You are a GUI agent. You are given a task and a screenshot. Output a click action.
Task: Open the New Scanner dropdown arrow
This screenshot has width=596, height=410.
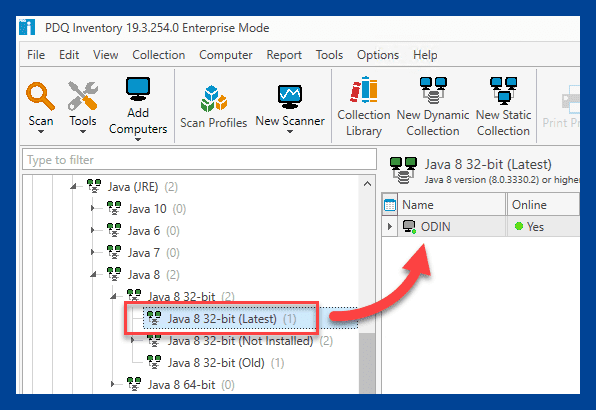coord(290,132)
